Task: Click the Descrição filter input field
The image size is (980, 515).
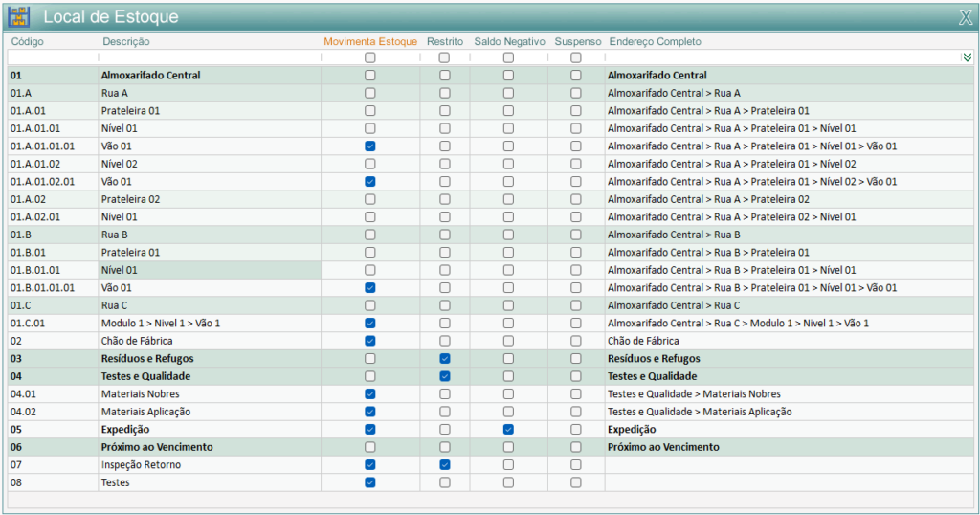Action: click(x=209, y=57)
